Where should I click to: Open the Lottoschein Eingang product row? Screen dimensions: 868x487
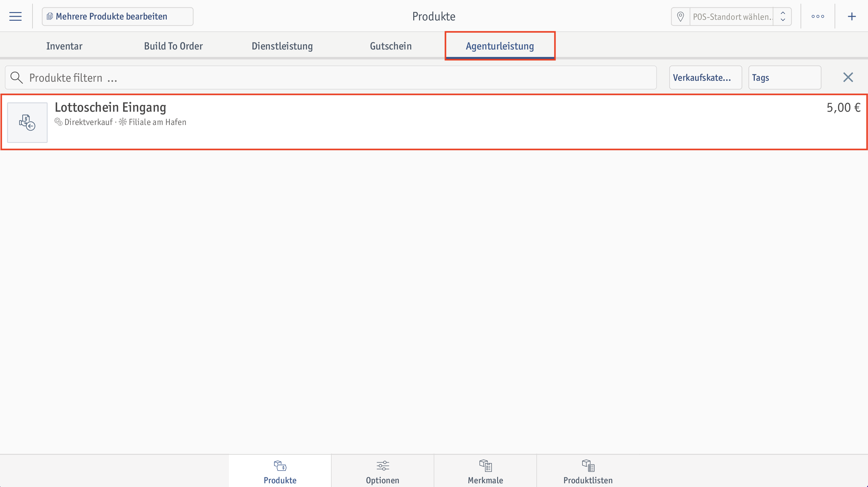(434, 122)
